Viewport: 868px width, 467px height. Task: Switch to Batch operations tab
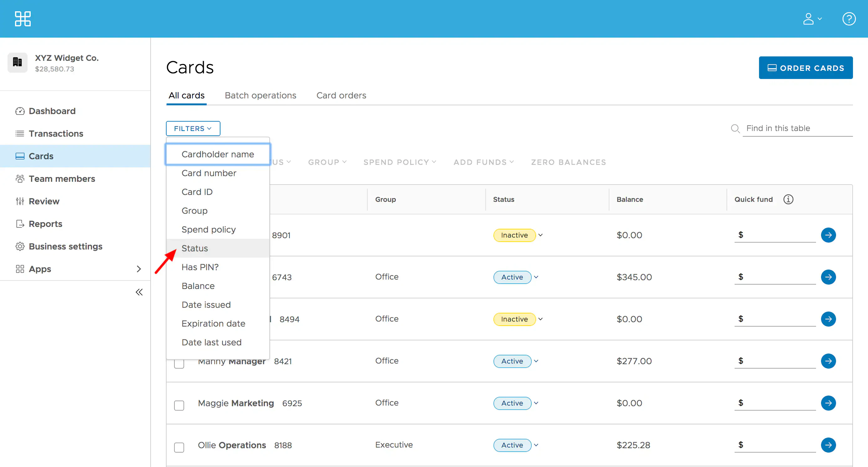tap(260, 95)
